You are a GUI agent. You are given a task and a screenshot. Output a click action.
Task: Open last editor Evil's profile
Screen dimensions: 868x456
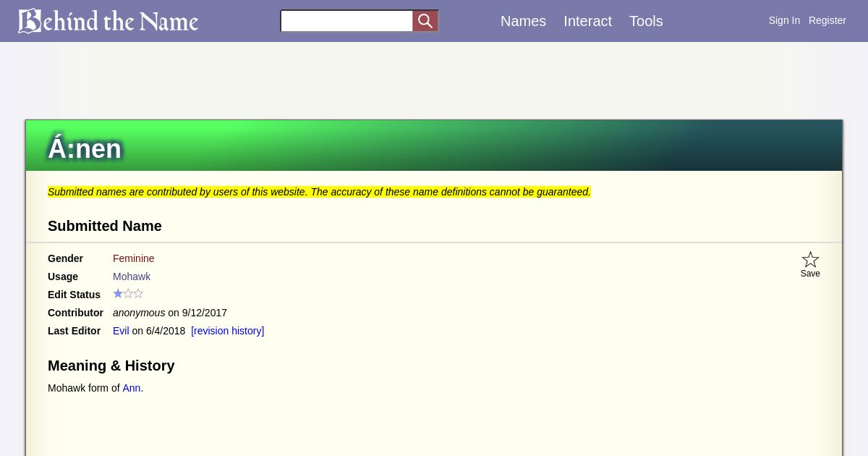[x=121, y=331]
